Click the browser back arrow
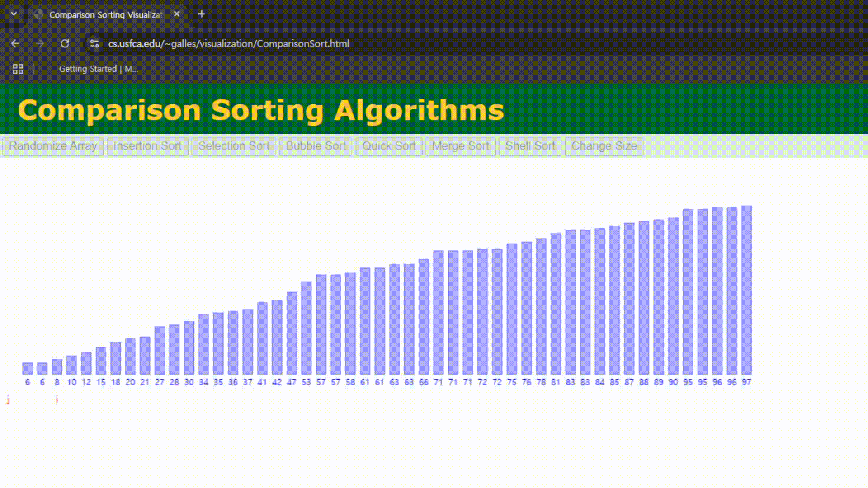The width and height of the screenshot is (868, 488). pyautogui.click(x=15, y=43)
